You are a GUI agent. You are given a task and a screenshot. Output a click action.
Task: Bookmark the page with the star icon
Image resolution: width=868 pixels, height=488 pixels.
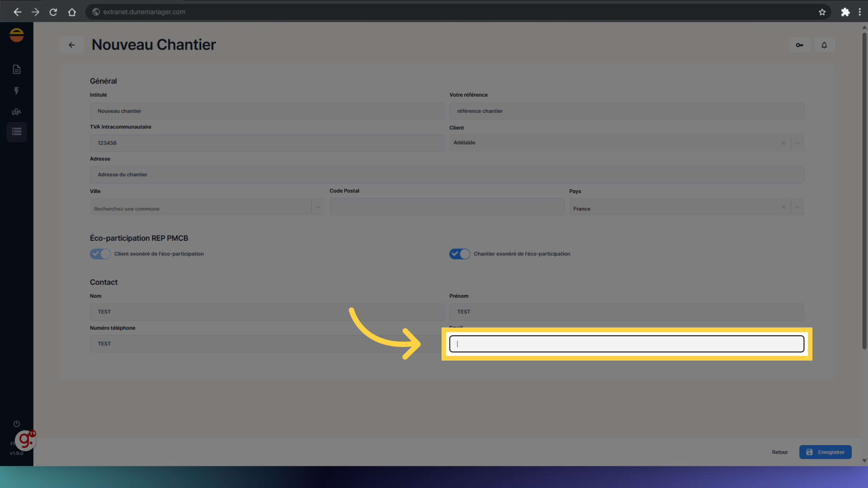(822, 12)
